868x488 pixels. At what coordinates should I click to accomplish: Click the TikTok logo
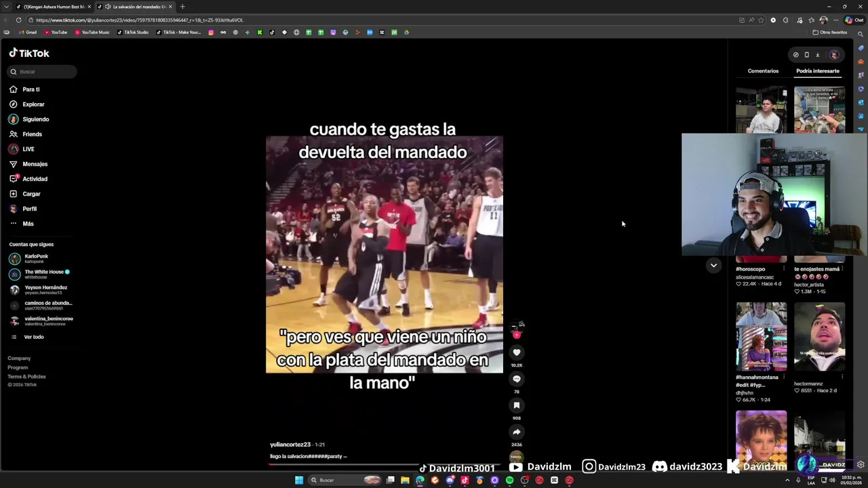[29, 53]
